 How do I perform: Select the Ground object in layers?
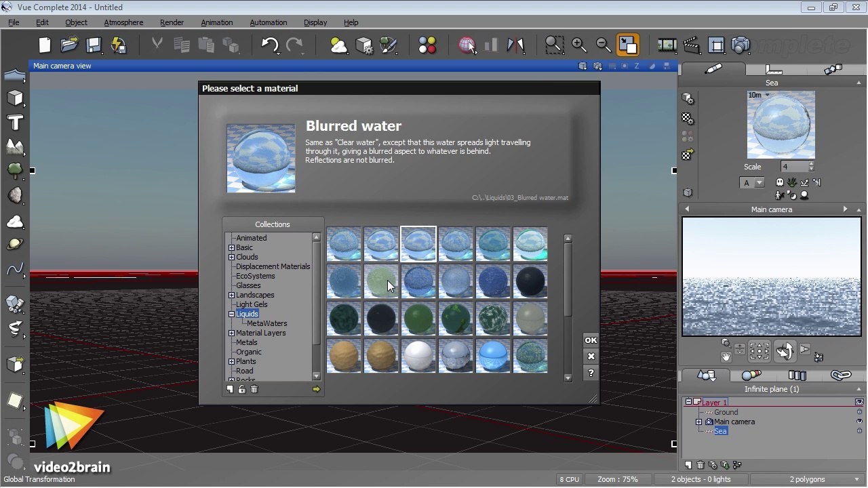click(726, 412)
